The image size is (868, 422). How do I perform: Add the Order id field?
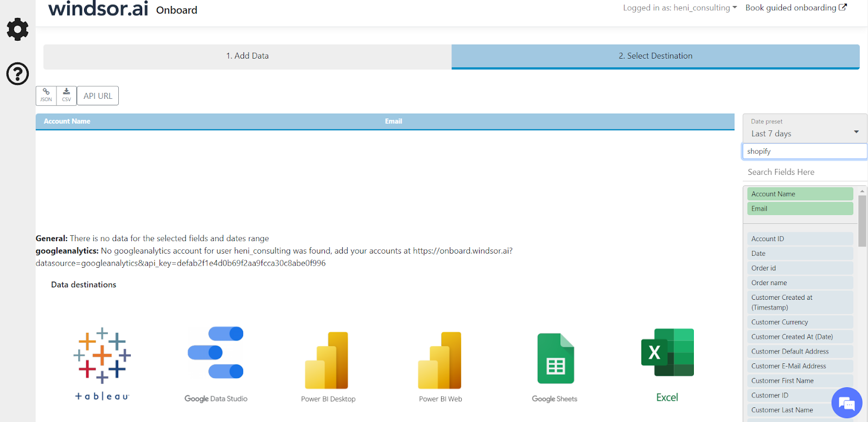(x=800, y=268)
